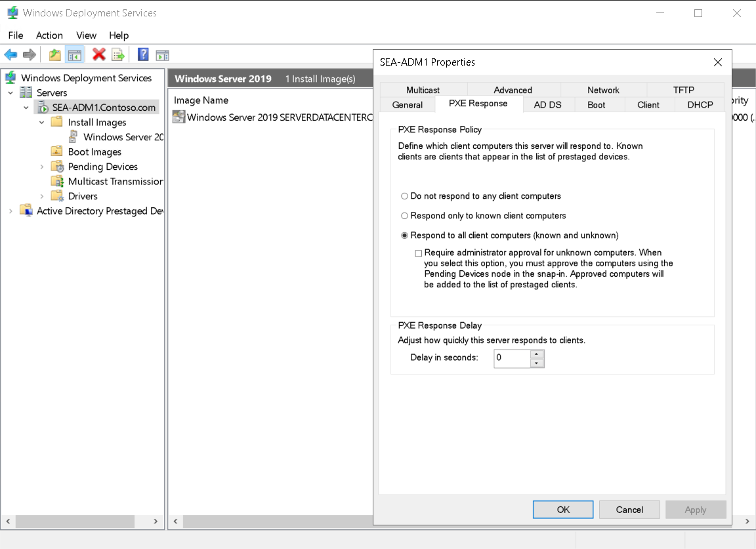Click the Export List toolbar icon
Screen dimensions: 756x549
pos(119,54)
